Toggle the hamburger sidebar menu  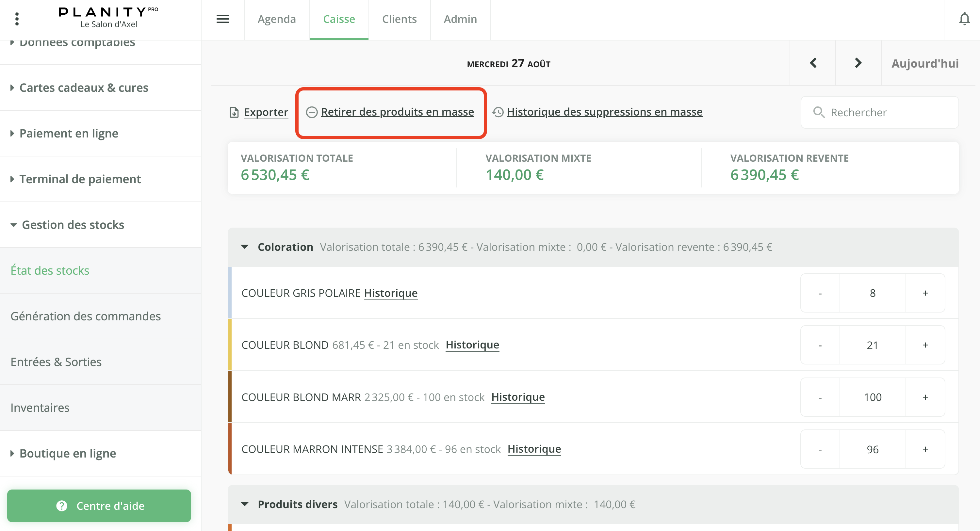tap(222, 19)
